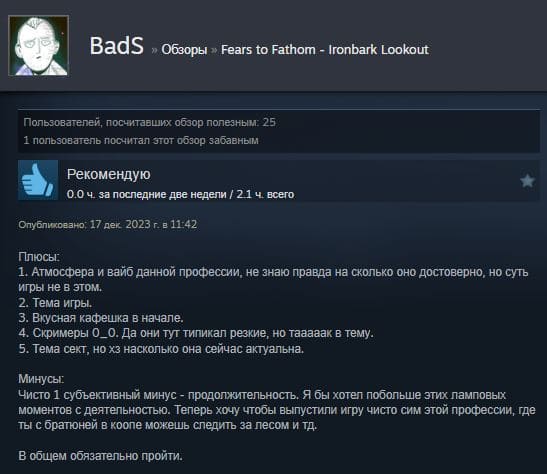Click the 2.1 ч. всего playtime text
This screenshot has height=474, width=547.
point(265,194)
